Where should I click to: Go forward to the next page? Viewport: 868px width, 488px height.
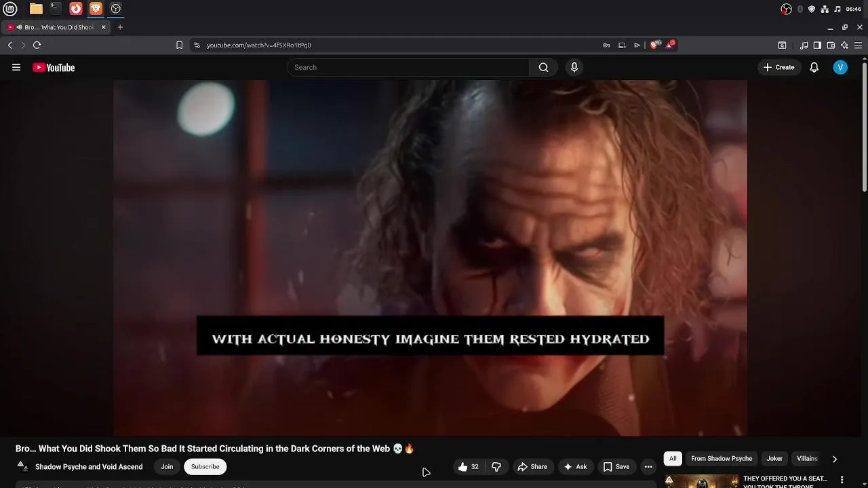(x=23, y=45)
